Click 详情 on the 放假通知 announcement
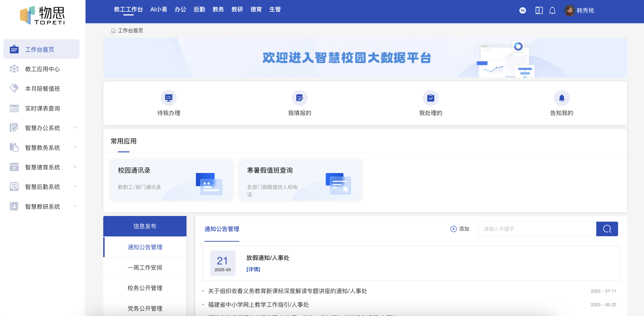This screenshot has width=644, height=316. click(253, 269)
